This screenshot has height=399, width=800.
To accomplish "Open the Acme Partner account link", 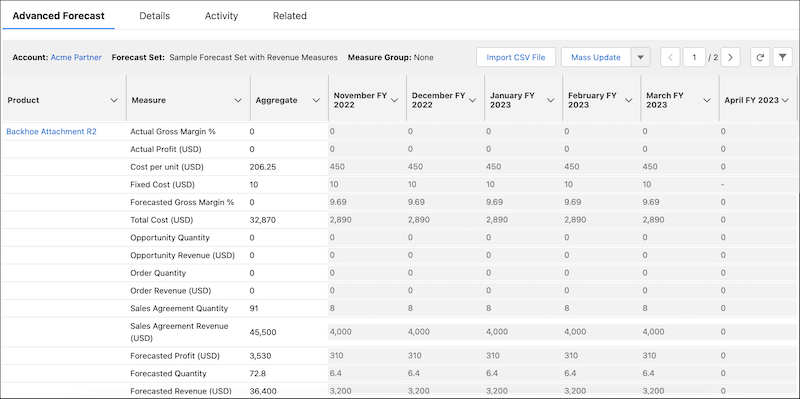I will pyautogui.click(x=76, y=58).
